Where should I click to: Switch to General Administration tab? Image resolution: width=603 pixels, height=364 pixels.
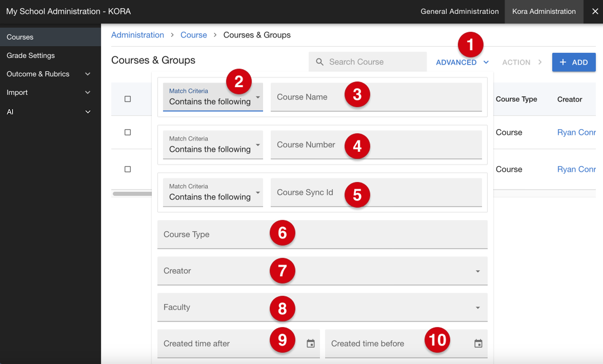click(x=459, y=11)
